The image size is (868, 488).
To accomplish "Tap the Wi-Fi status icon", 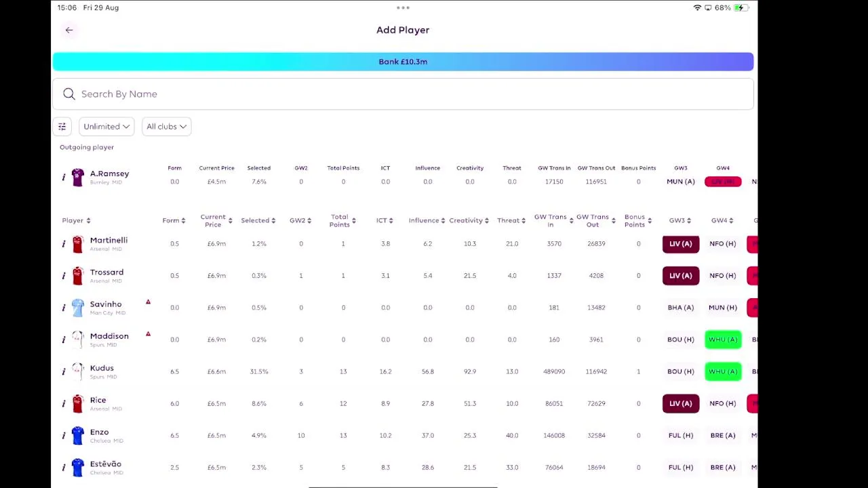I will coord(697,7).
